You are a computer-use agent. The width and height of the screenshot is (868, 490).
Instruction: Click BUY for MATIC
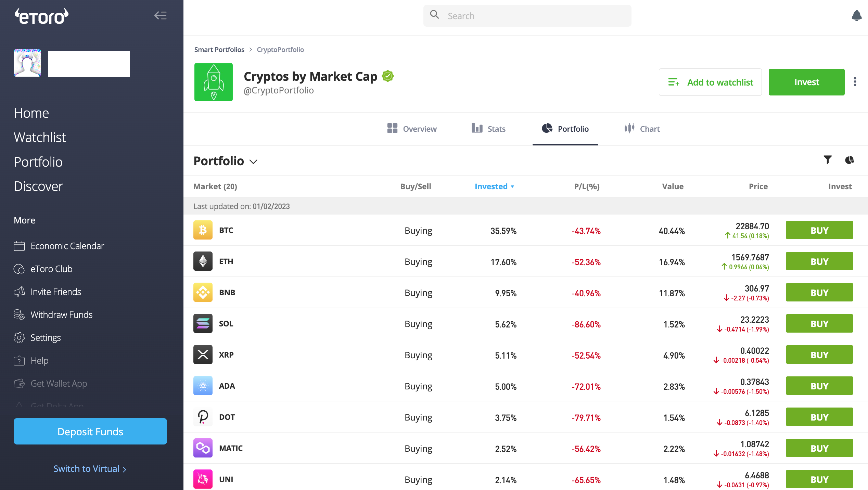coord(819,448)
